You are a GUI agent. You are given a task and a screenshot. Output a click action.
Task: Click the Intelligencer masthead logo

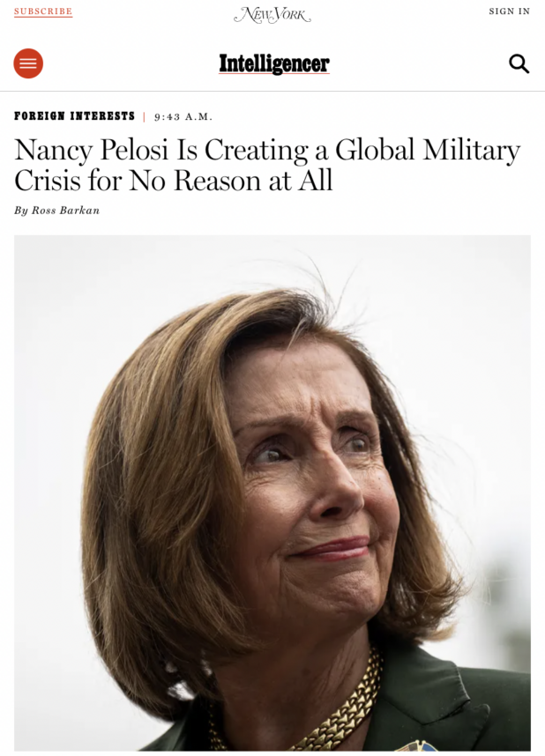(274, 63)
